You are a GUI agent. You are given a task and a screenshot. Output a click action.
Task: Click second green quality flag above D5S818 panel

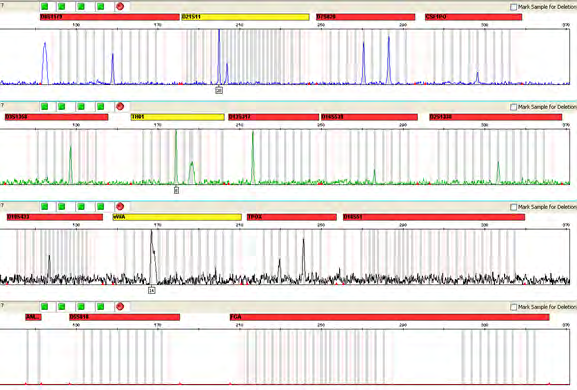tap(61, 306)
